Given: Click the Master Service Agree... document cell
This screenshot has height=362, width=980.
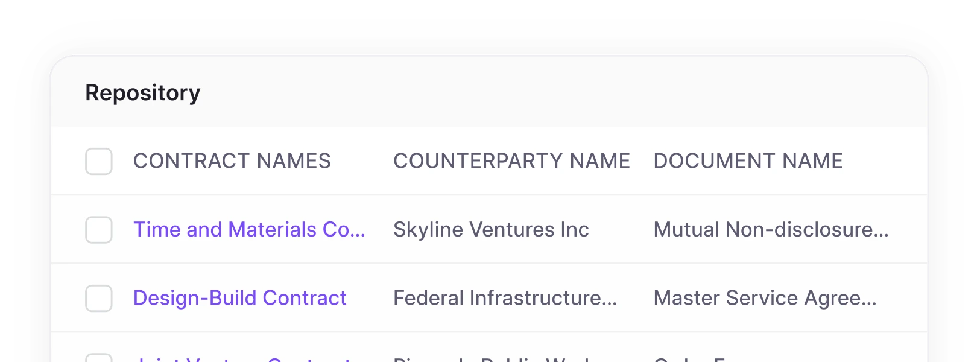Looking at the screenshot, I should (765, 298).
